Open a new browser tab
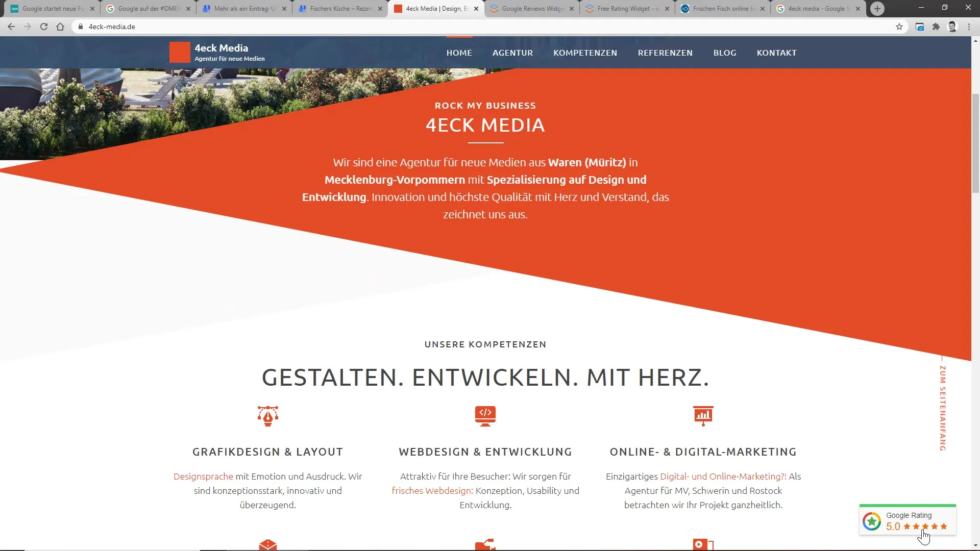 pyautogui.click(x=877, y=9)
